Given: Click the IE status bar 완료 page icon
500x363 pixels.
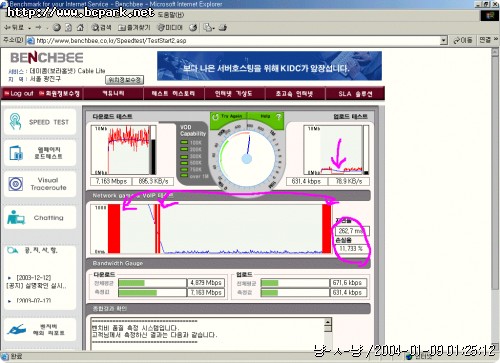Looking at the screenshot, I should pos(5,357).
